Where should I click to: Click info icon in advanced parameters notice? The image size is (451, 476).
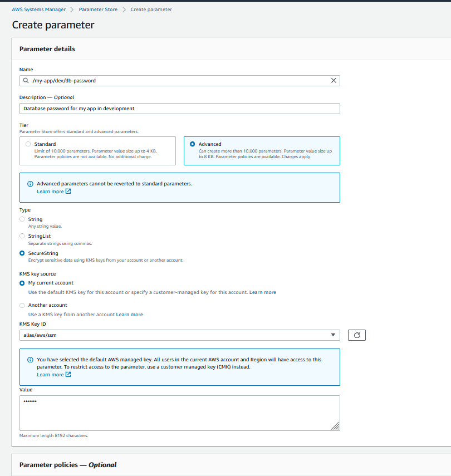pyautogui.click(x=30, y=184)
